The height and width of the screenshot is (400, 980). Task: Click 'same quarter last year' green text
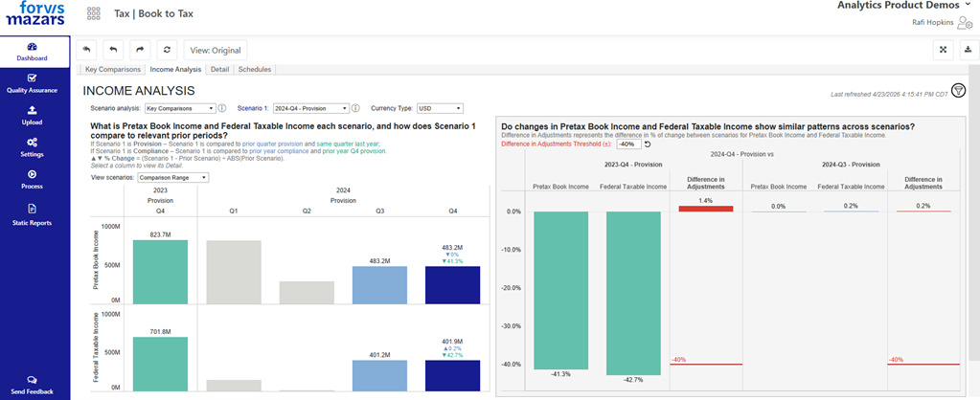348,144
